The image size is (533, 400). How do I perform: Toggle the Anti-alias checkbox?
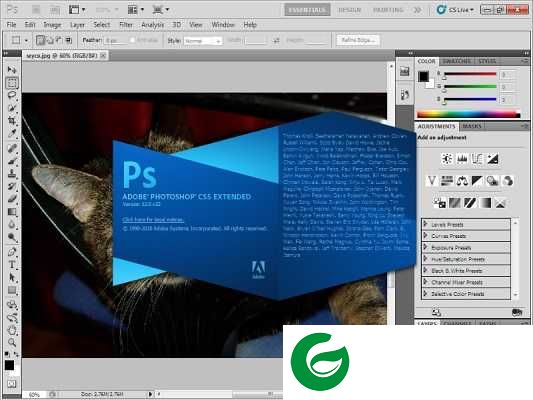pyautogui.click(x=133, y=40)
